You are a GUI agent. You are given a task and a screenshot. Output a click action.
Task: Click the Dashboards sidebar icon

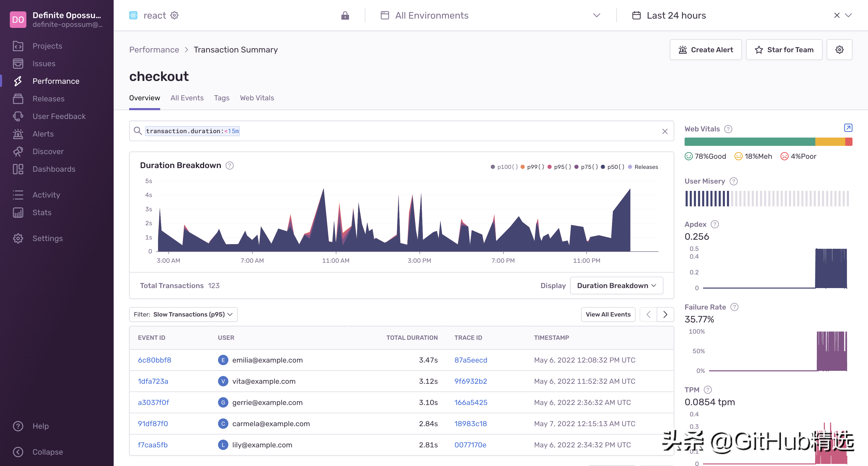click(x=18, y=169)
